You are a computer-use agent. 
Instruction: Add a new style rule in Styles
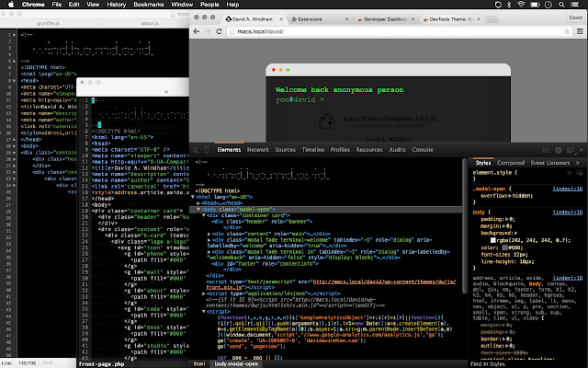tap(570, 173)
